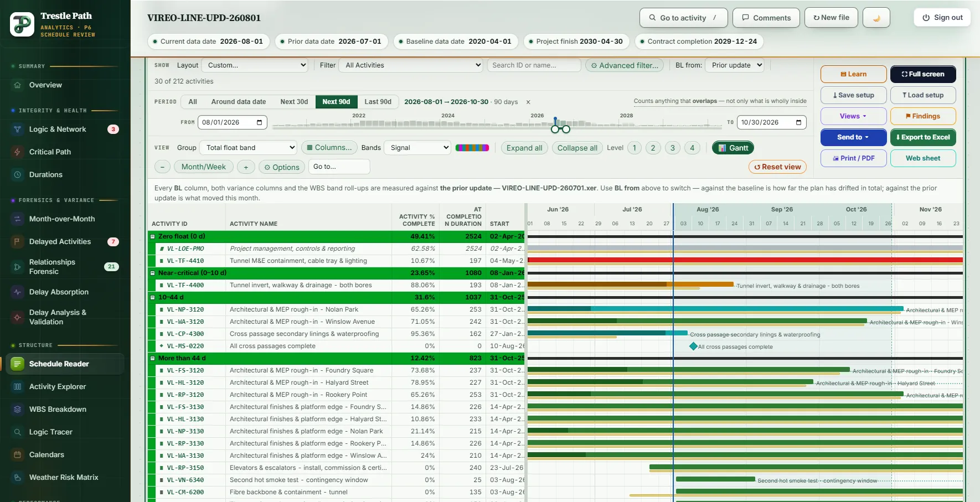Click the Logic & Network badge showing 3

[x=113, y=130]
